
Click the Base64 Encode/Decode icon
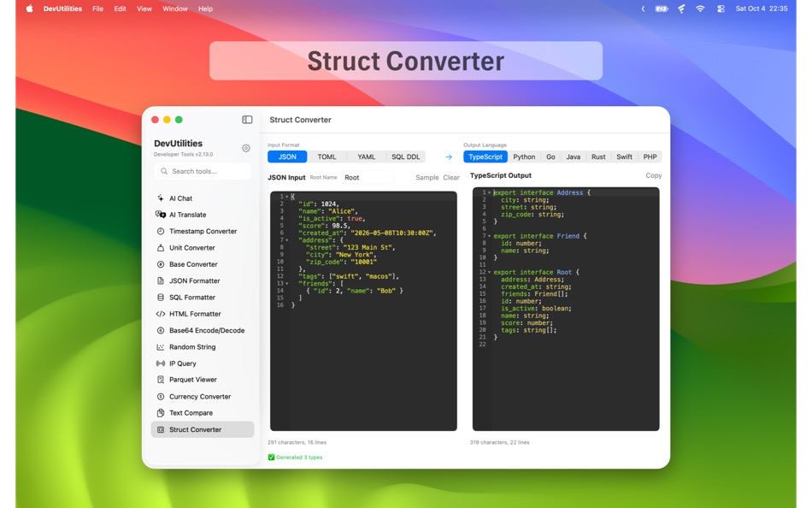point(161,330)
